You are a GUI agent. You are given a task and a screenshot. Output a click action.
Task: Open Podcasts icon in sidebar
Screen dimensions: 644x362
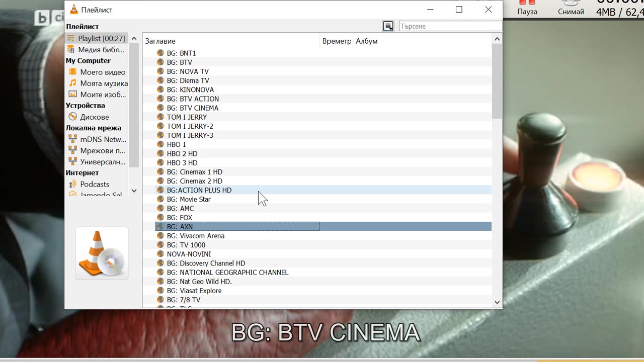coord(73,184)
